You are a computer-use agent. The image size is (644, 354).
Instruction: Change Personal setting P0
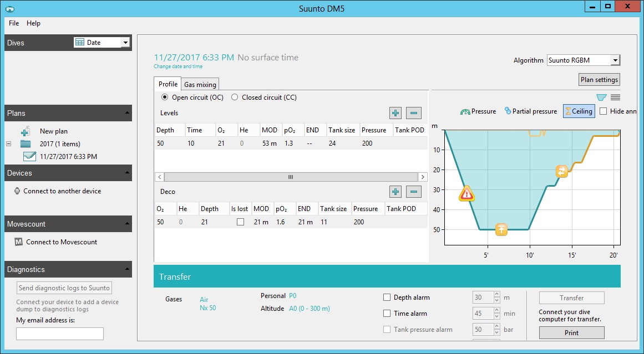point(293,295)
